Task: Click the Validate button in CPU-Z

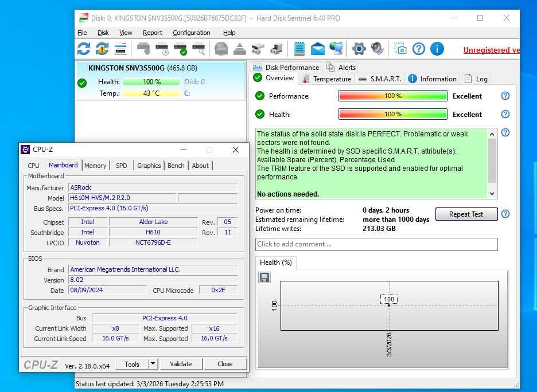Action: click(x=181, y=364)
